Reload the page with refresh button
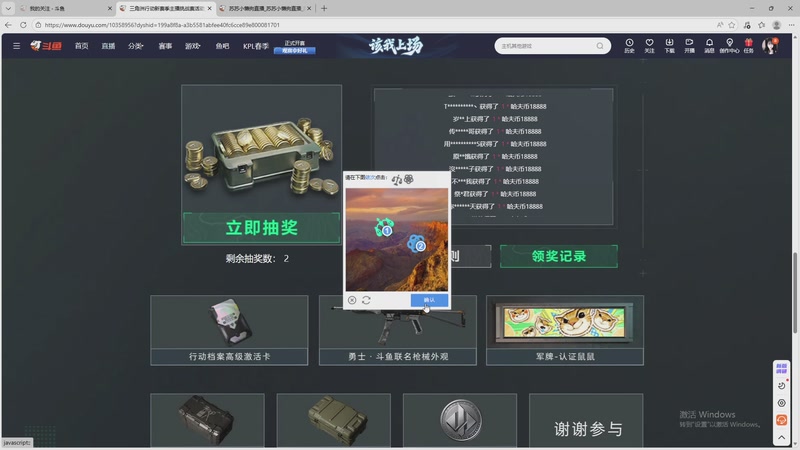800x450 pixels. pos(23,24)
